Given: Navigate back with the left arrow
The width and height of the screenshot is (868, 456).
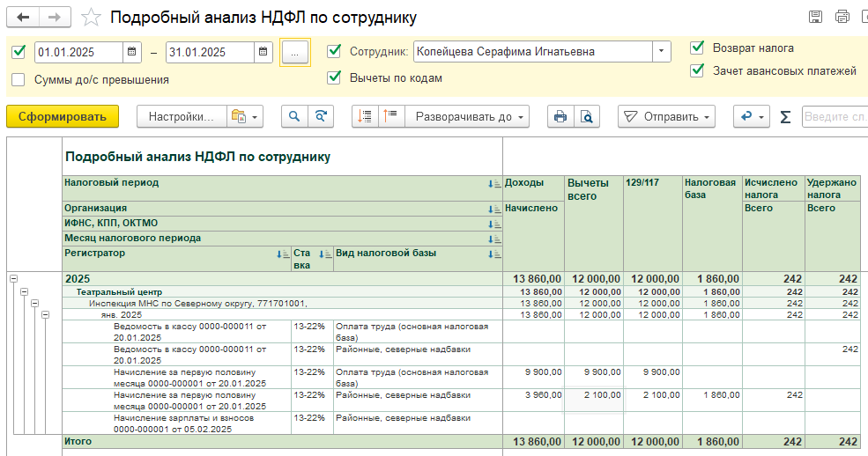Looking at the screenshot, I should pyautogui.click(x=24, y=18).
